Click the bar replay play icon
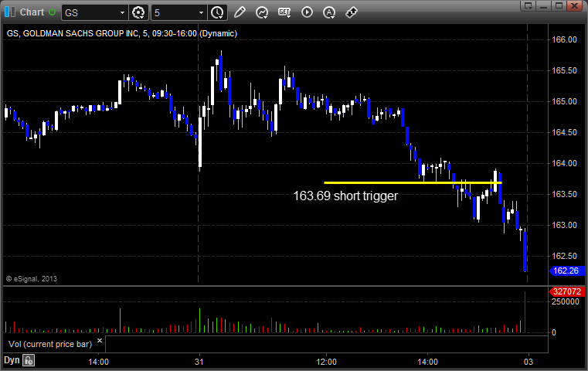Screen dimensions: 588x371 307,12
